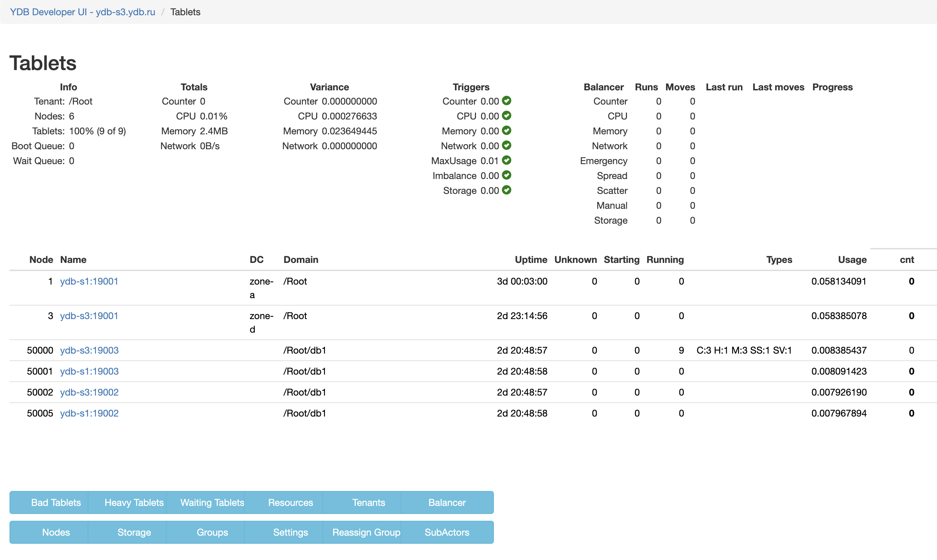Open the Balancer button
Screen dimensions: 937x560
446,502
